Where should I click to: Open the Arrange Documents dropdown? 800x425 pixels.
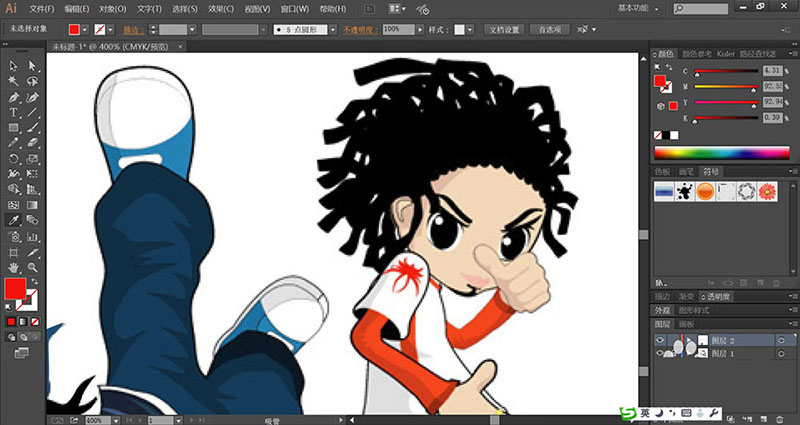click(397, 9)
